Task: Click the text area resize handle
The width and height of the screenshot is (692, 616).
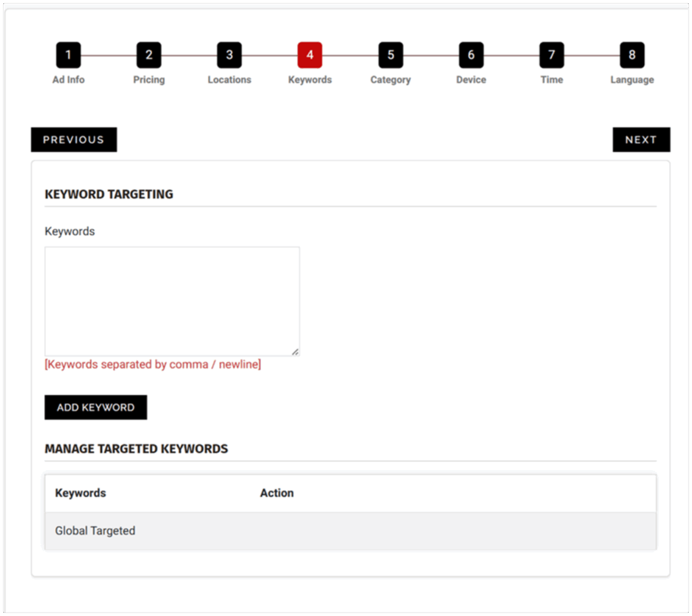Action: pos(295,351)
